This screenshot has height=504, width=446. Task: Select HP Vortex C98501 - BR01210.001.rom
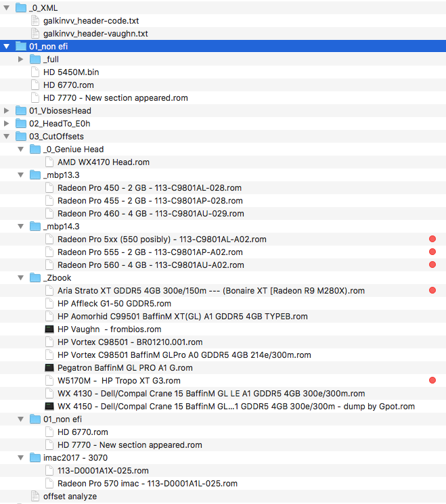(130, 342)
